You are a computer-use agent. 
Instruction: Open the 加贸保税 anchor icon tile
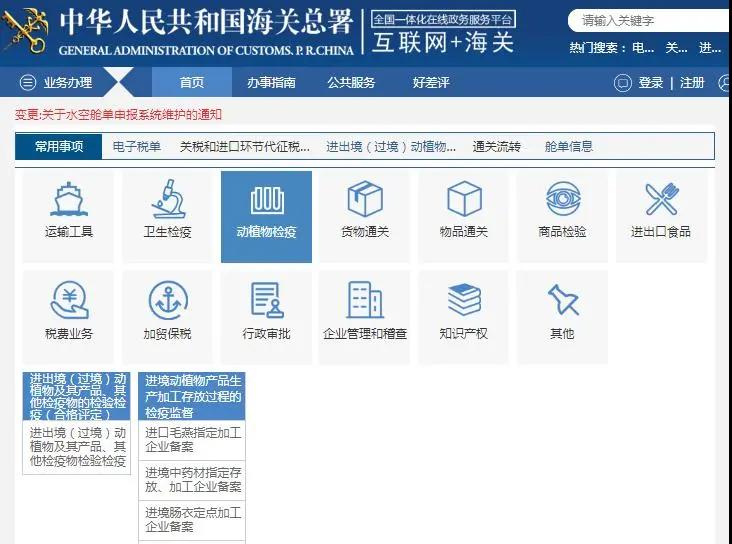(167, 317)
